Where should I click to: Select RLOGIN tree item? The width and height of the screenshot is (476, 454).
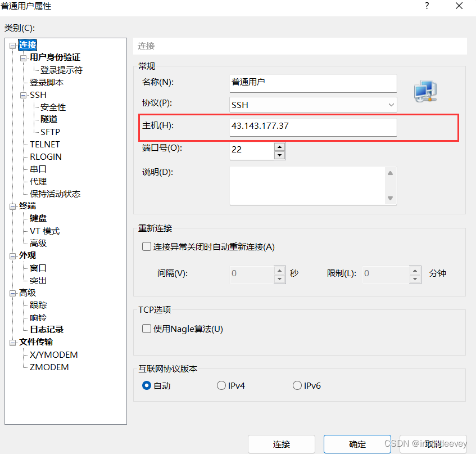tap(46, 157)
